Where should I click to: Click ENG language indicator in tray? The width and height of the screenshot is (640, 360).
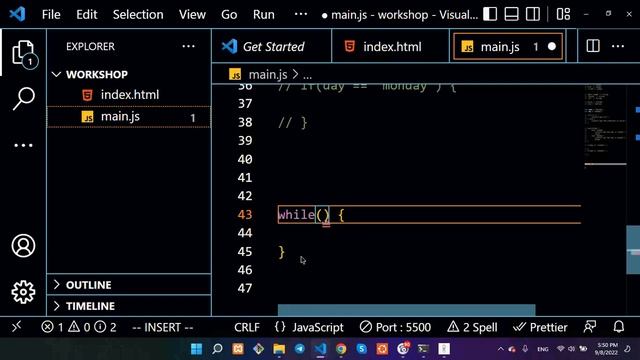tap(542, 349)
